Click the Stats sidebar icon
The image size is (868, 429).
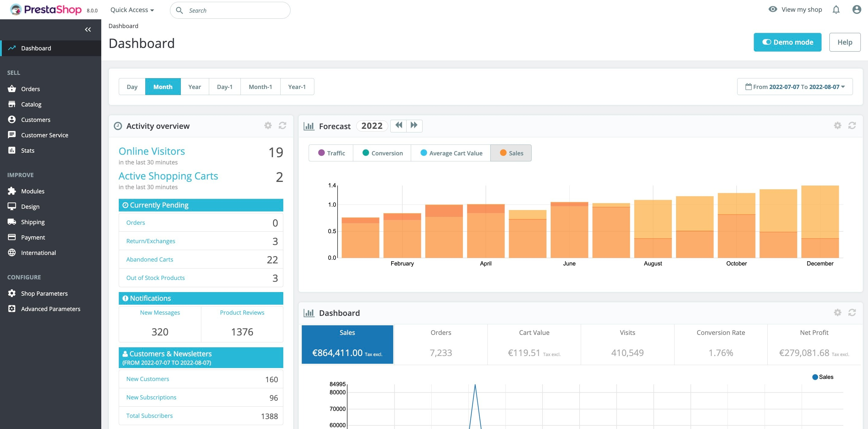(x=12, y=150)
